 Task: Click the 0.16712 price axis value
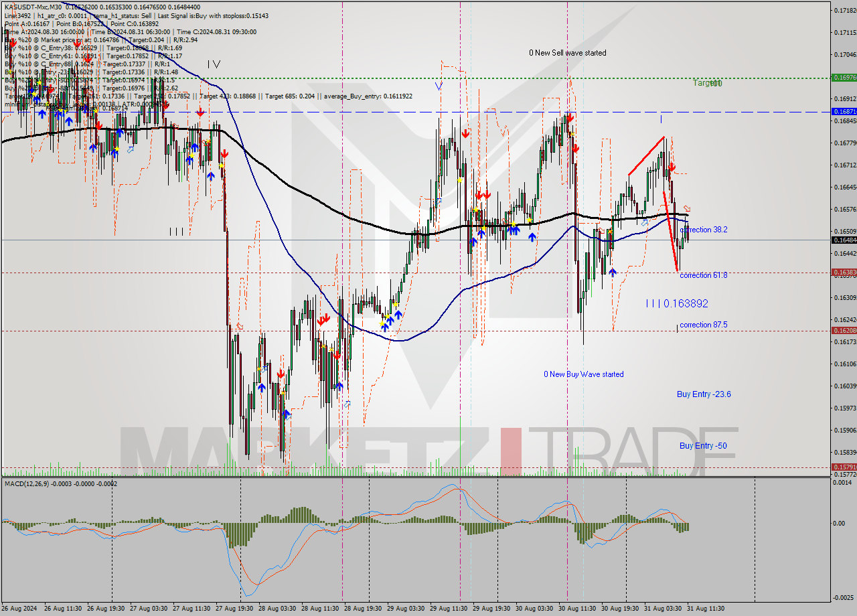coord(844,165)
